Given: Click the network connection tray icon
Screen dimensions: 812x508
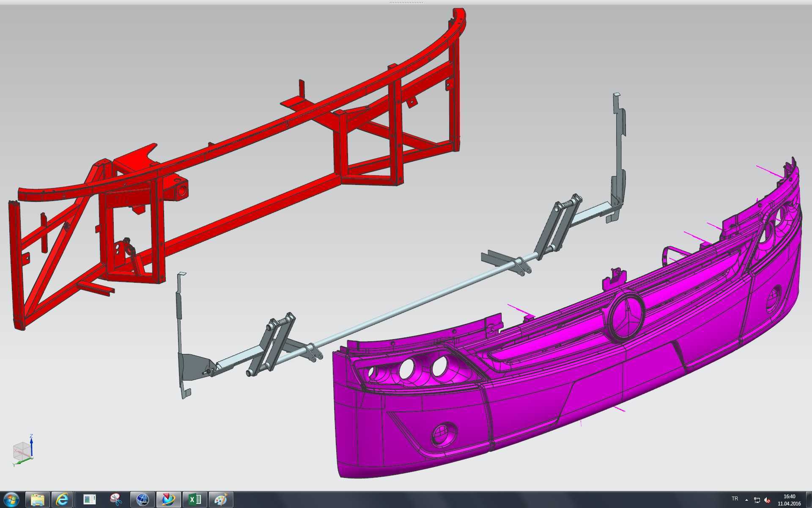Looking at the screenshot, I should click(757, 500).
